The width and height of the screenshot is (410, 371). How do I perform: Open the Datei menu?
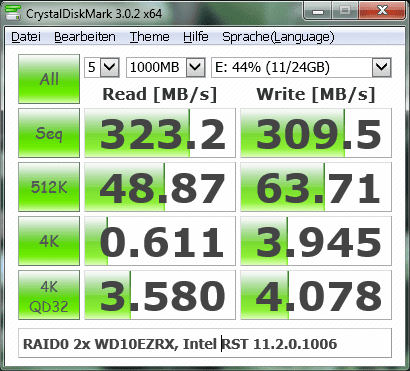[x=26, y=37]
